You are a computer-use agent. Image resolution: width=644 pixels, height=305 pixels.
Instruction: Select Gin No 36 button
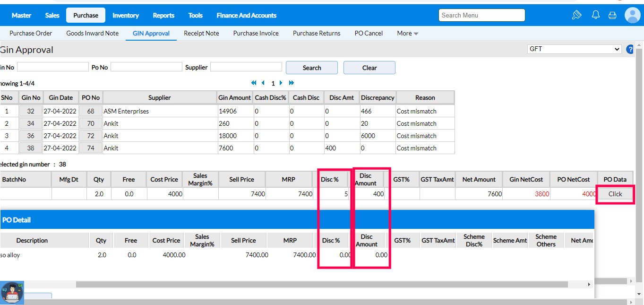tap(31, 136)
